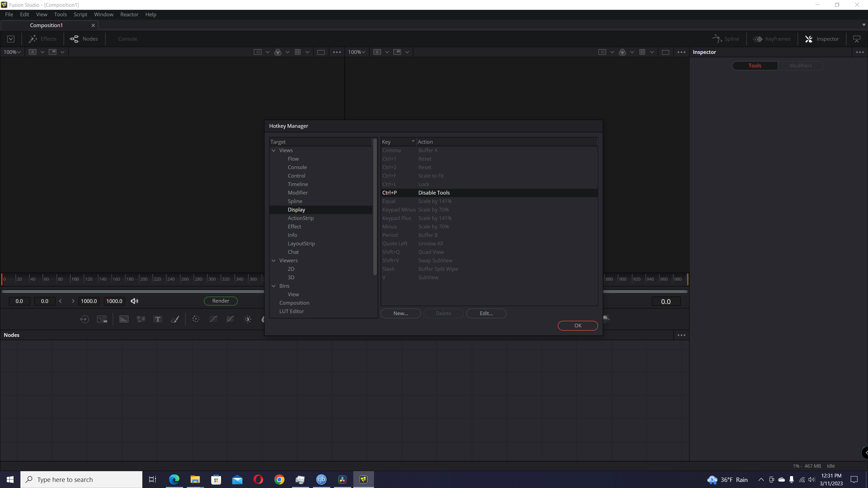Open the Script menu
Viewport: 868px width, 488px height.
[80, 14]
